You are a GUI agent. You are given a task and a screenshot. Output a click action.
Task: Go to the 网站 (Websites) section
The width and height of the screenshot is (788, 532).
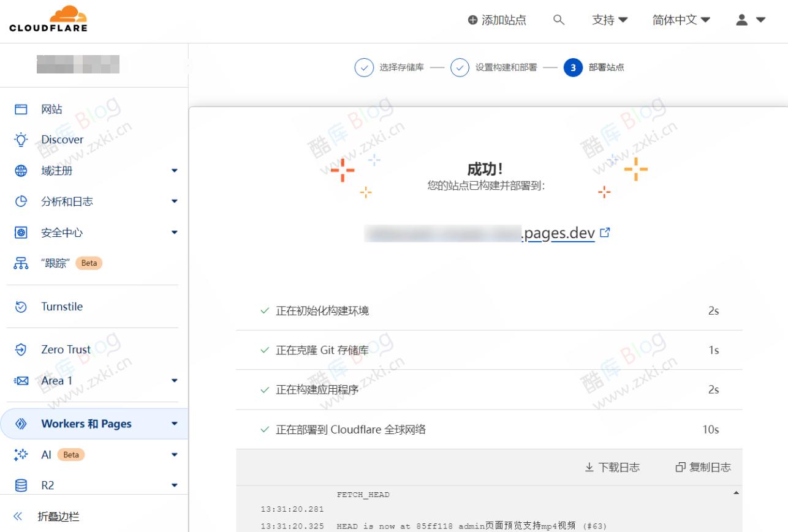click(x=52, y=108)
